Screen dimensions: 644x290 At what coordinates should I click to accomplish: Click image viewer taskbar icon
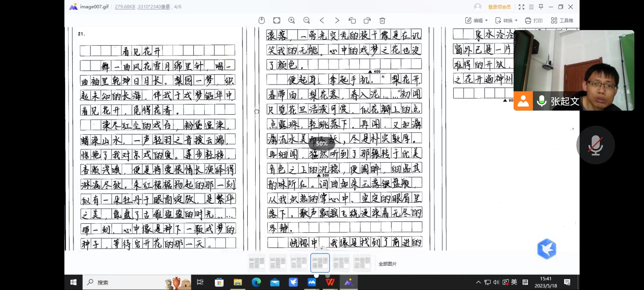(x=349, y=282)
